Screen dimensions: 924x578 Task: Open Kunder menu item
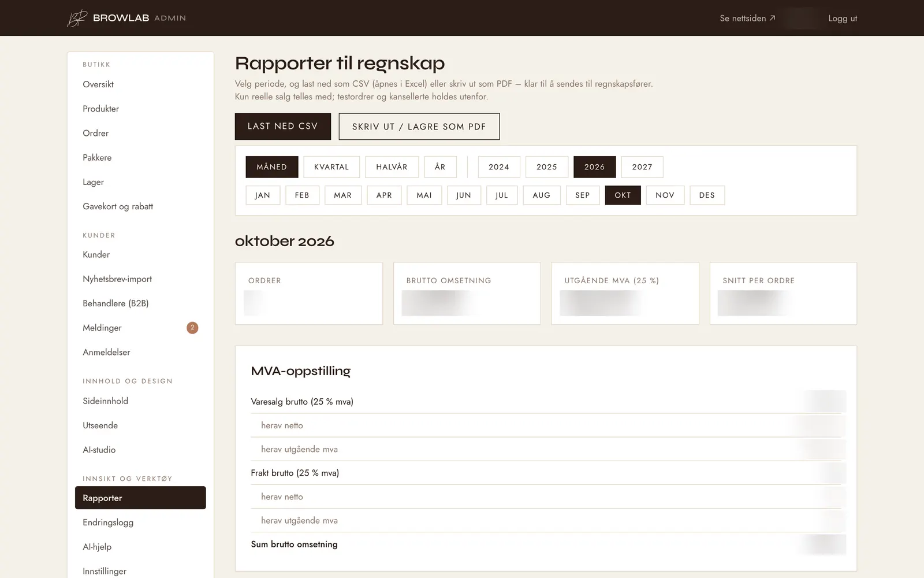[140, 254]
